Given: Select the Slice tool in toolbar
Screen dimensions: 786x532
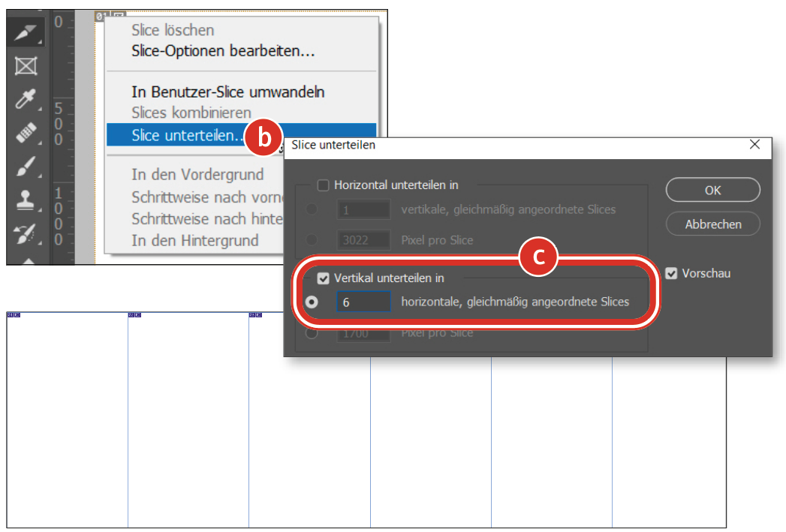Looking at the screenshot, I should (25, 32).
